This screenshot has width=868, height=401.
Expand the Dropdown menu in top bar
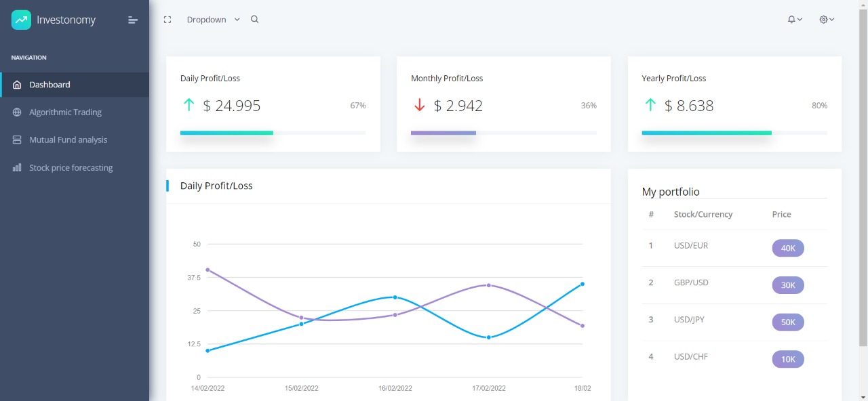pos(214,20)
